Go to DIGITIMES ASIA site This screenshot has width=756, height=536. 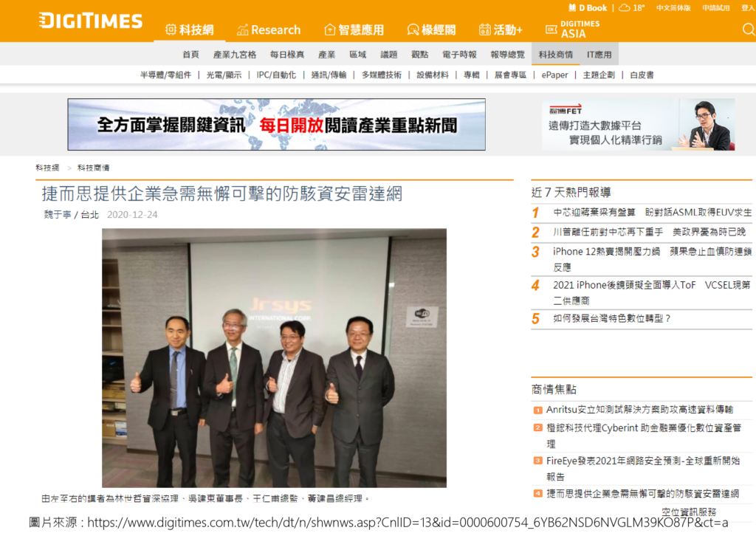click(x=573, y=30)
